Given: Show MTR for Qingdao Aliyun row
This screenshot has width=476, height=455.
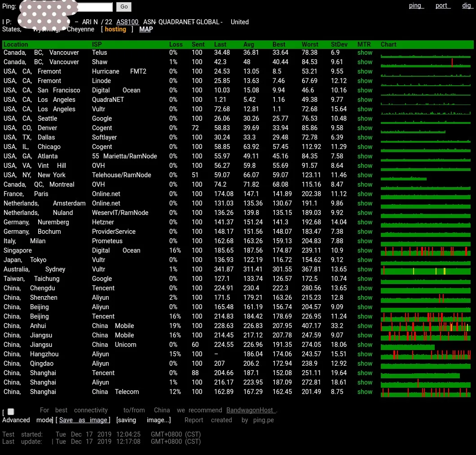Looking at the screenshot, I should 365,363.
